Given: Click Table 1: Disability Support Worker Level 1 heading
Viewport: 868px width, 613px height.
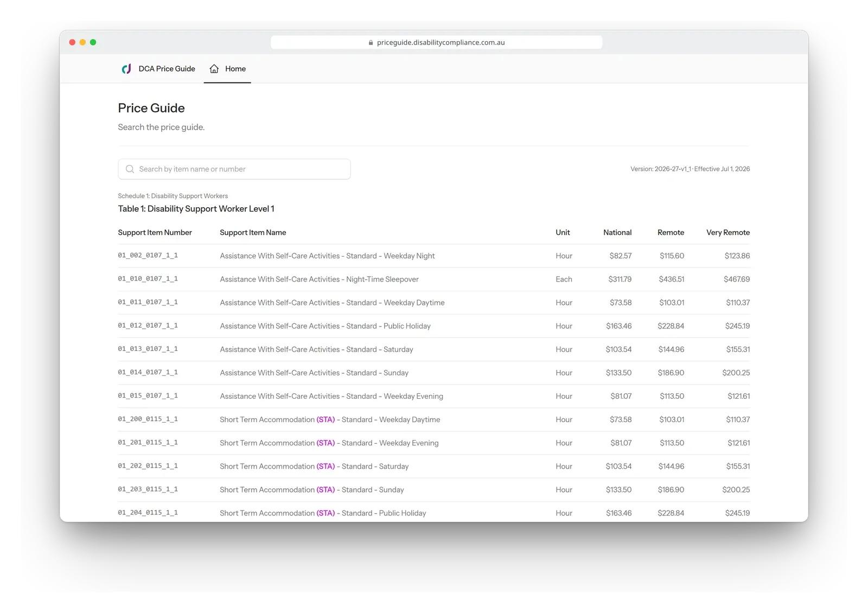Looking at the screenshot, I should tap(196, 209).
